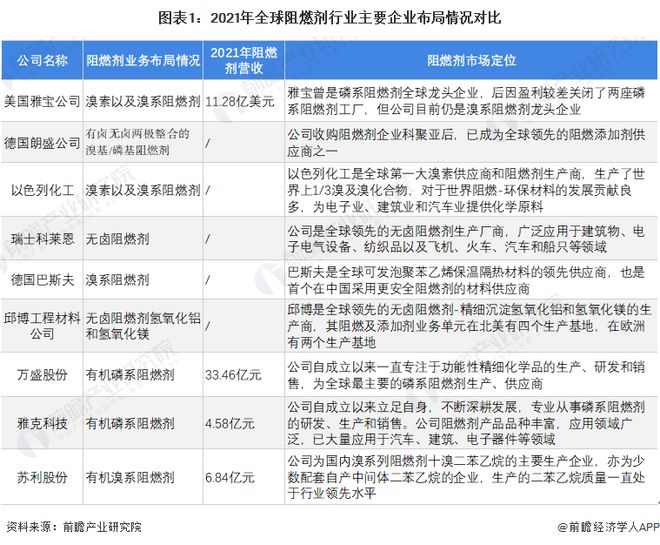Click the 德国朗盛公司 cell
The width and height of the screenshot is (660, 545).
(42, 143)
